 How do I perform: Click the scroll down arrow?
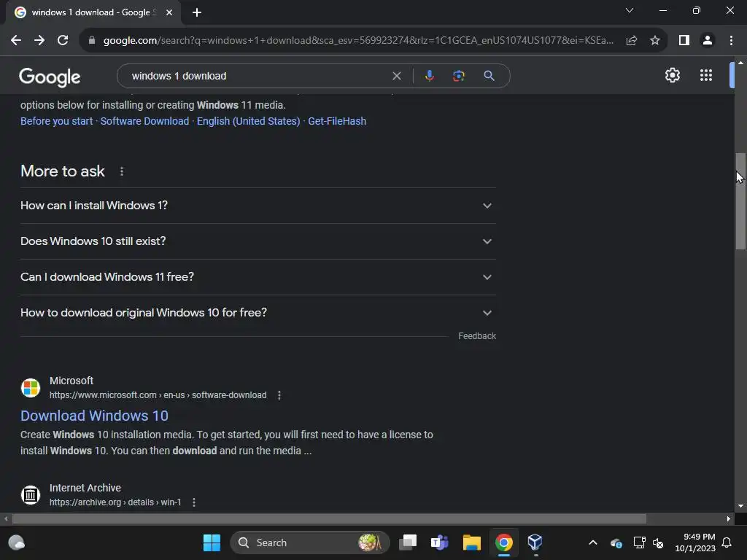[x=740, y=506]
